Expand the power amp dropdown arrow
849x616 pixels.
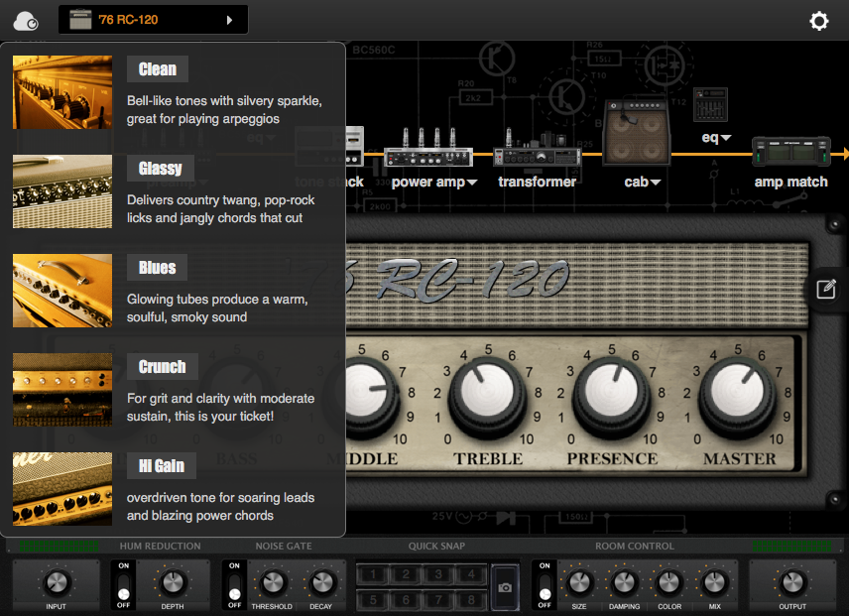[x=472, y=183]
